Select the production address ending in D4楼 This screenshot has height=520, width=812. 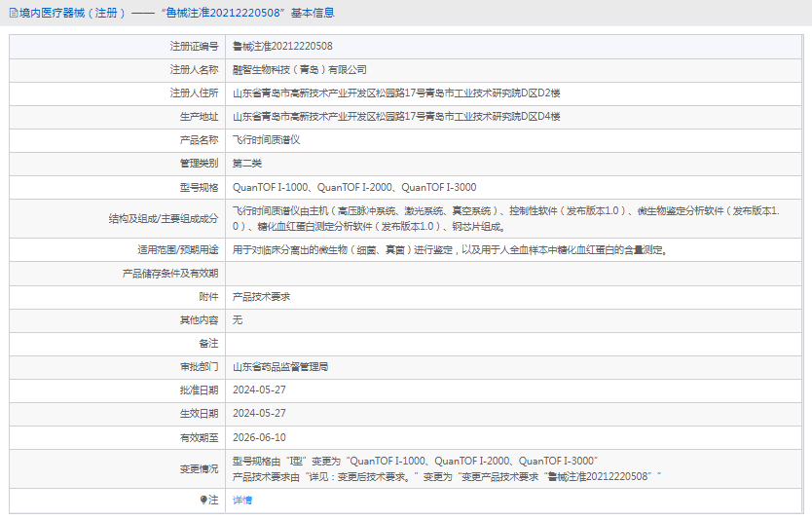pos(396,117)
